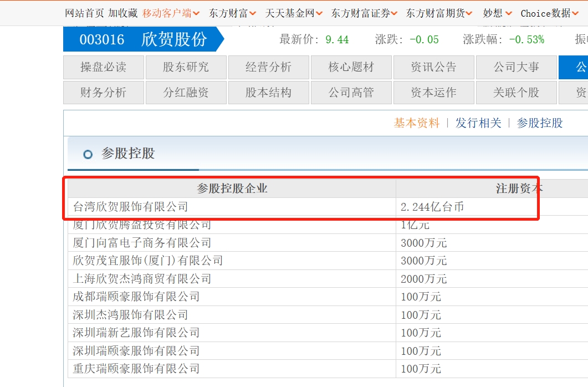
Task: Click the 2000万元 capital value
Action: [424, 279]
